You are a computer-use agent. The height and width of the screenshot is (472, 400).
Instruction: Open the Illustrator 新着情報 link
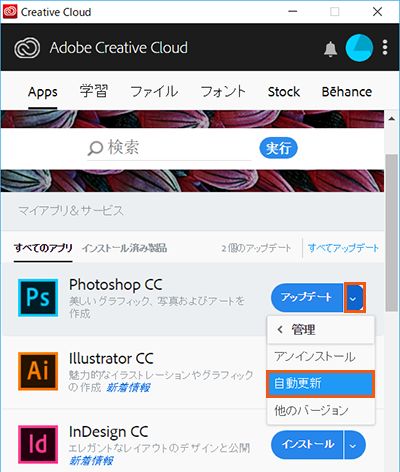[128, 387]
